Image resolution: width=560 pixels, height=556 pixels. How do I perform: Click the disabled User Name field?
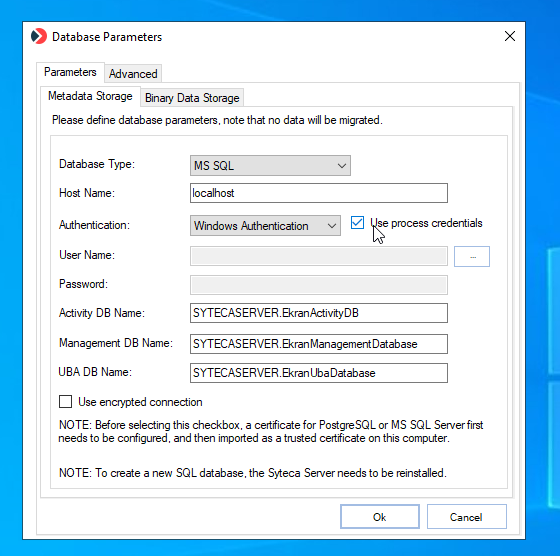point(319,256)
